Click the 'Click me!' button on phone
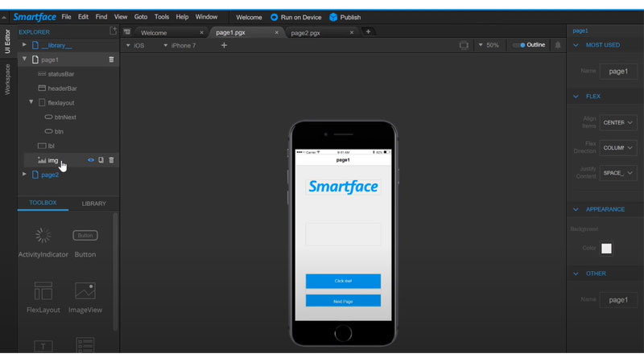The width and height of the screenshot is (644, 362). [x=343, y=281]
